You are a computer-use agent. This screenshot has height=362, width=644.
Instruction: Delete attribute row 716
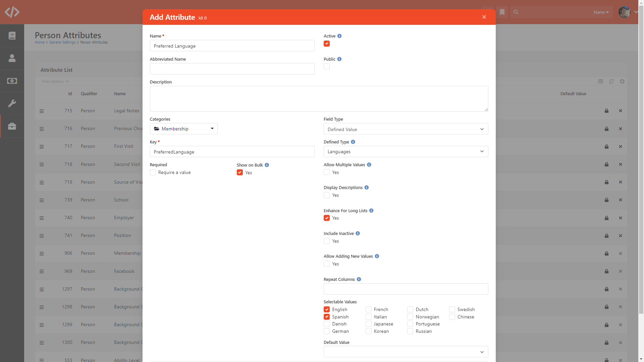tap(621, 129)
